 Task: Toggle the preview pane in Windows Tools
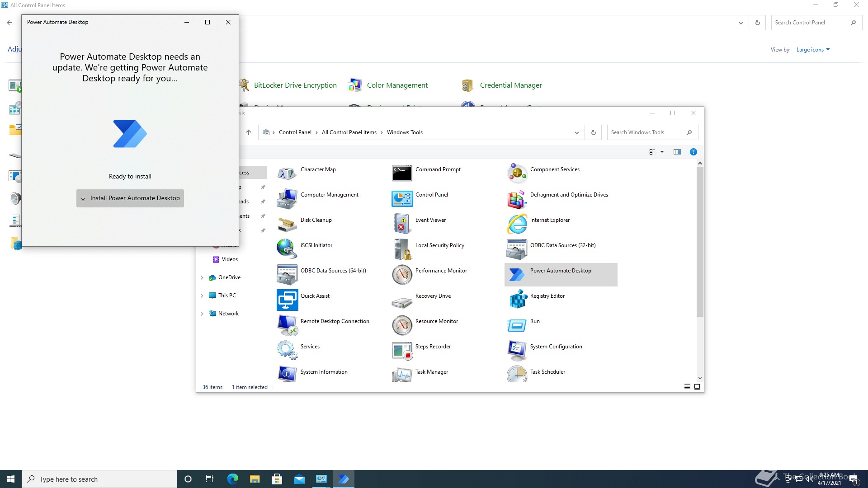pos(677,152)
